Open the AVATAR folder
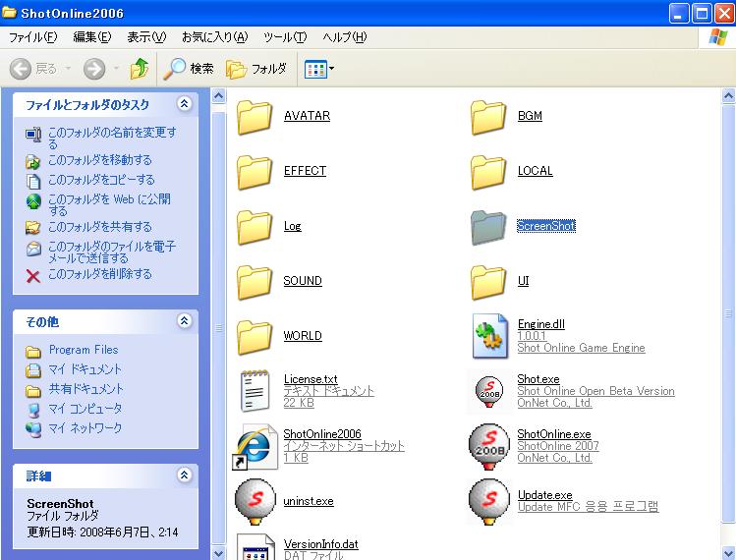 (255, 116)
